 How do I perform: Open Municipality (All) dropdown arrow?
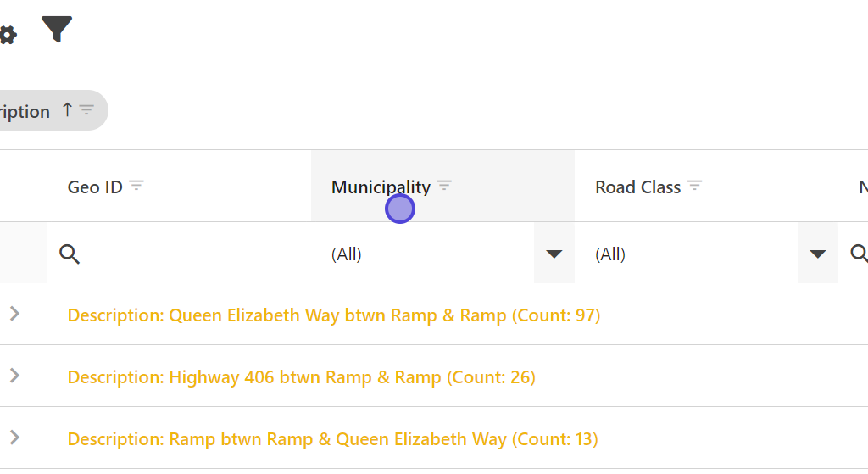(x=554, y=254)
